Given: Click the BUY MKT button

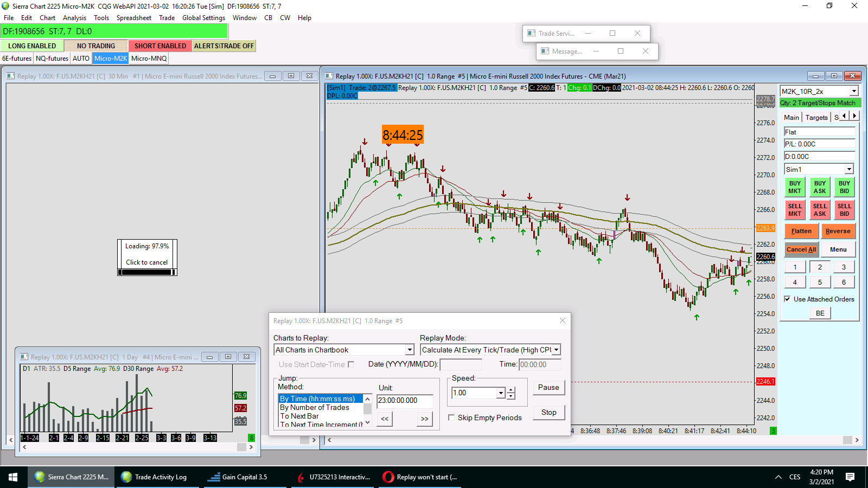Looking at the screenshot, I should coord(795,187).
